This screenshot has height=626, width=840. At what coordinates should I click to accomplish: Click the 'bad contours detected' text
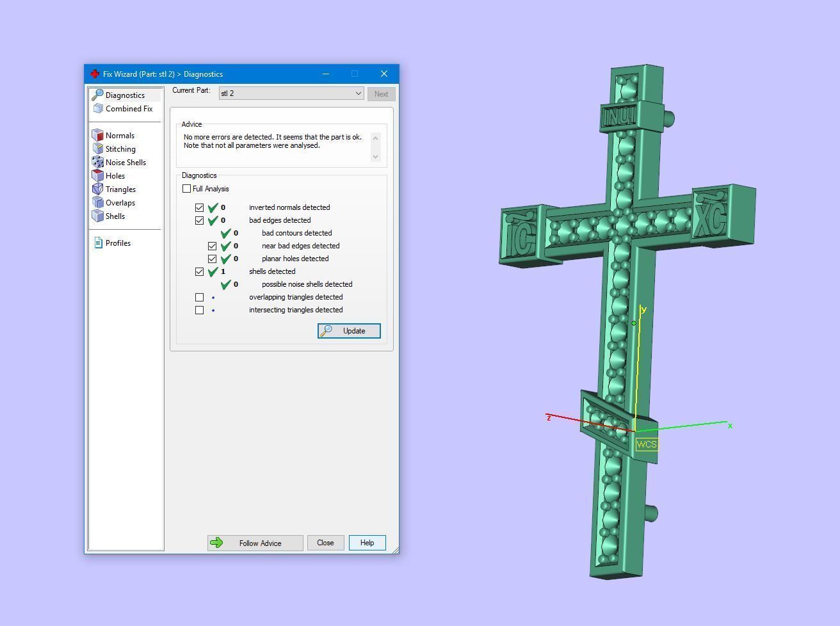pos(296,233)
